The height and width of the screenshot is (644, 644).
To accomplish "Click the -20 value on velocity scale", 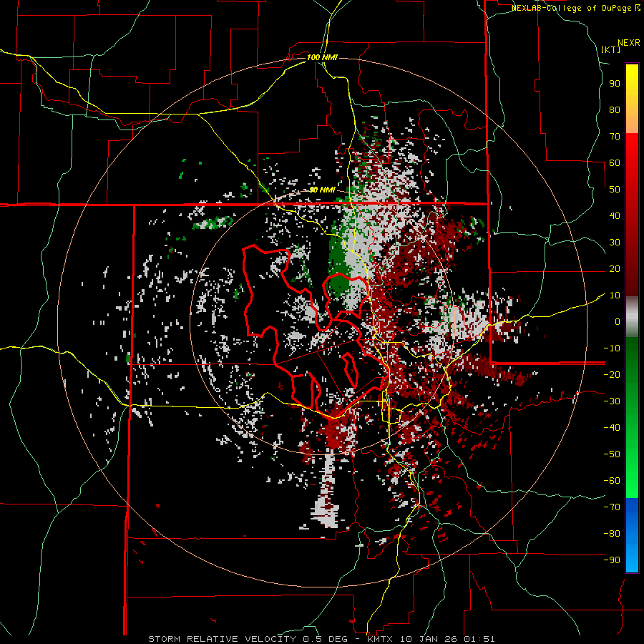I will [x=612, y=374].
